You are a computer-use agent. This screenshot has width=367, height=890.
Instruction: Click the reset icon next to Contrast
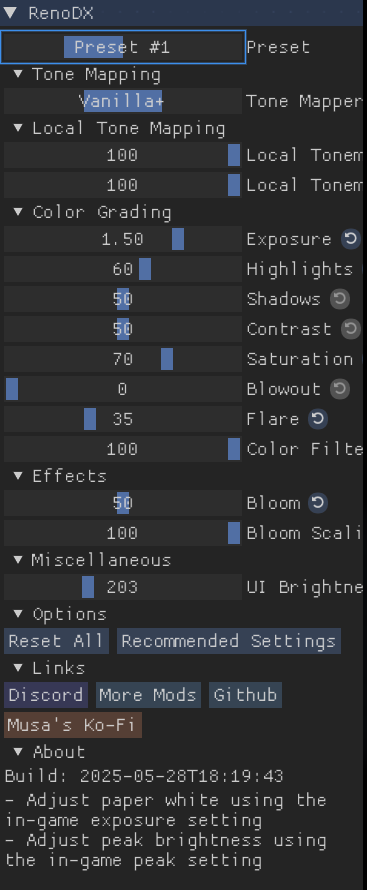[351, 329]
